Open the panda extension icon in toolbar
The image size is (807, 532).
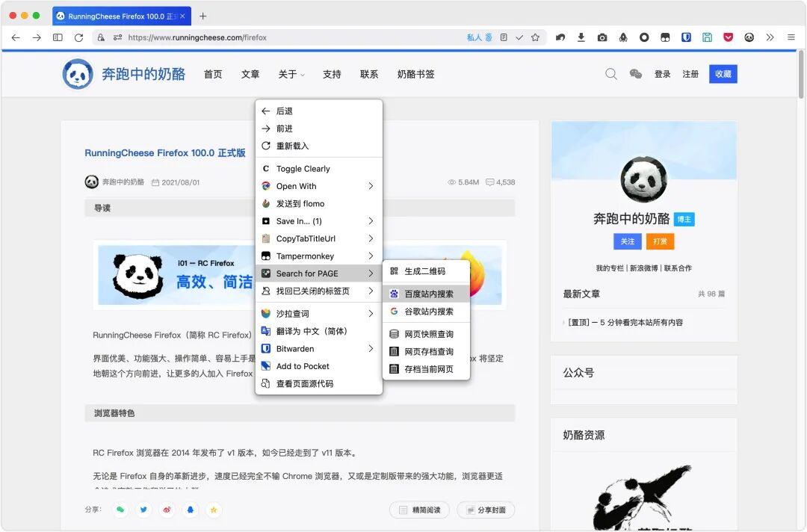[749, 37]
